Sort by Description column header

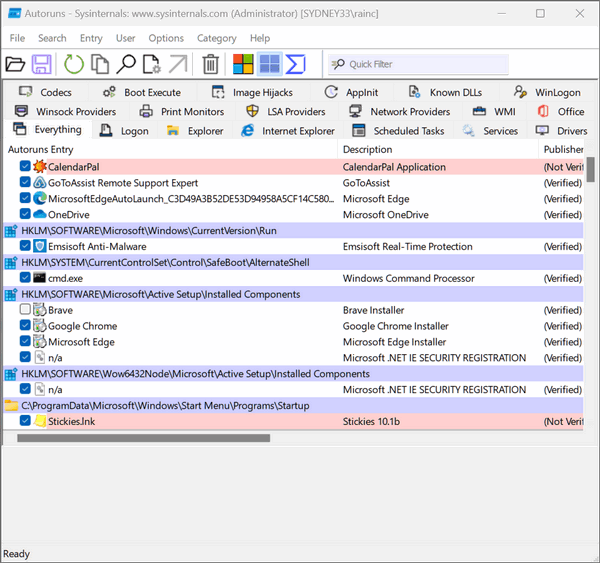(x=438, y=149)
